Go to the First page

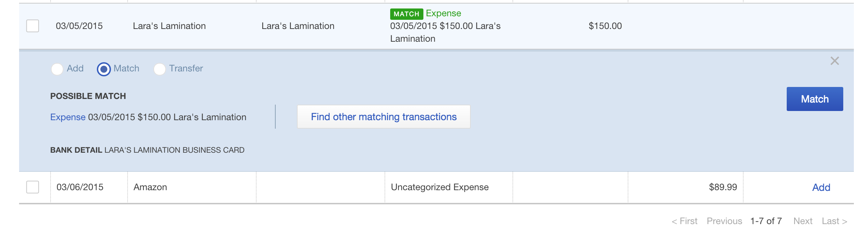pyautogui.click(x=685, y=221)
